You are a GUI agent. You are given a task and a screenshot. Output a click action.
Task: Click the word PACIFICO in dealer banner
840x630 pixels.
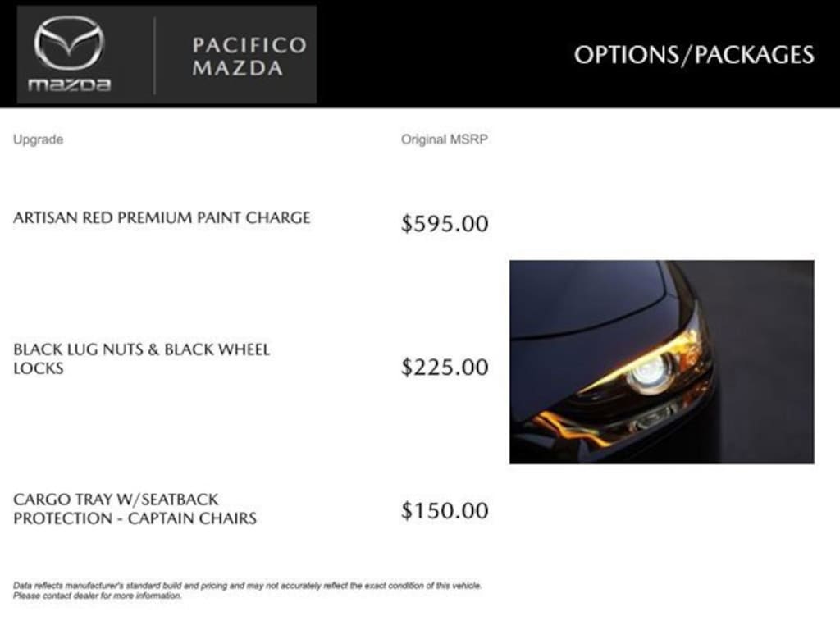249,45
